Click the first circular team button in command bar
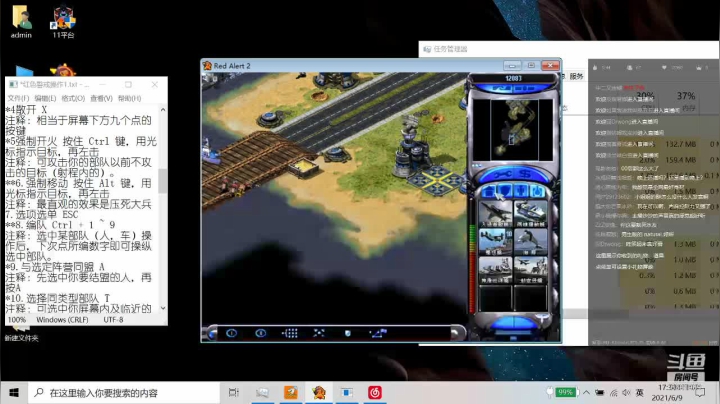 tap(231, 333)
